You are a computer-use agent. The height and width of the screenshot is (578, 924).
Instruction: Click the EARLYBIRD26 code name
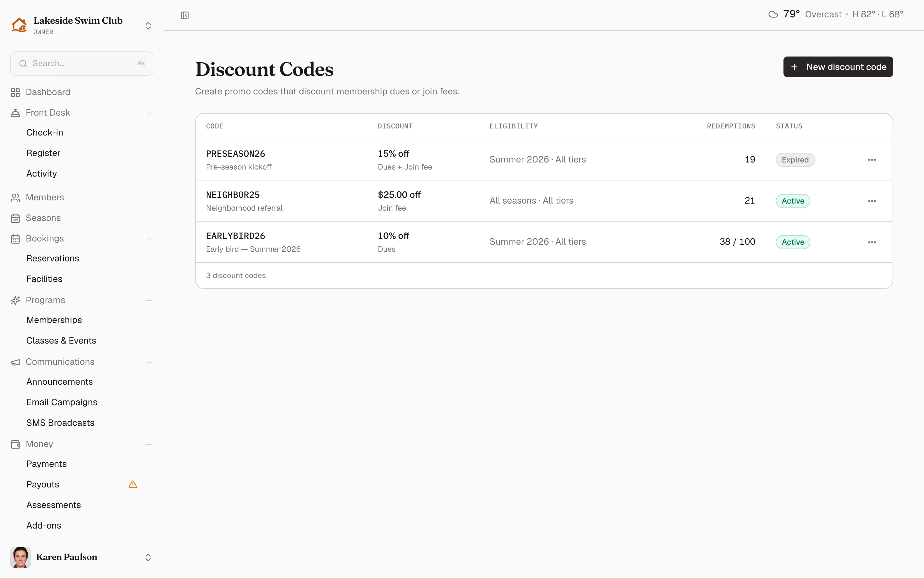point(235,236)
